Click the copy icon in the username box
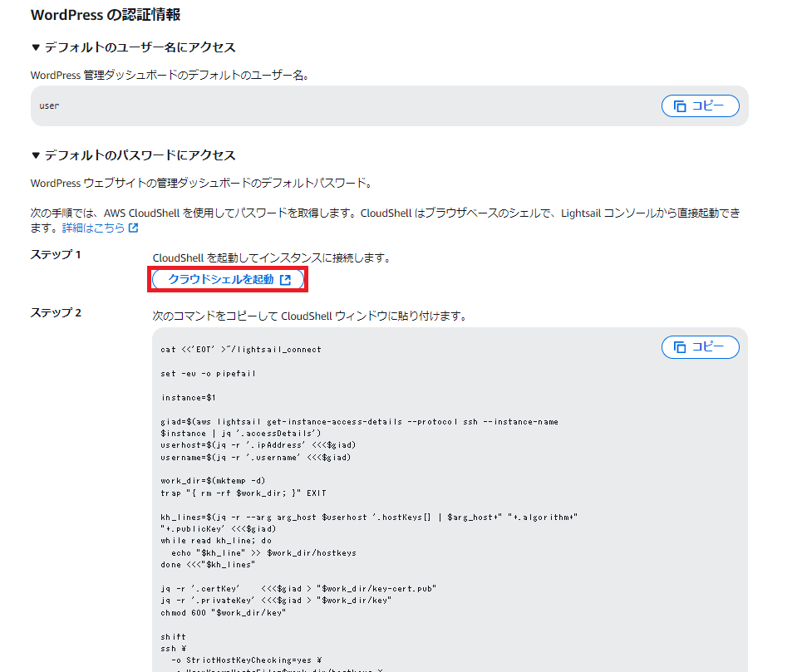The image size is (797, 672). (680, 106)
